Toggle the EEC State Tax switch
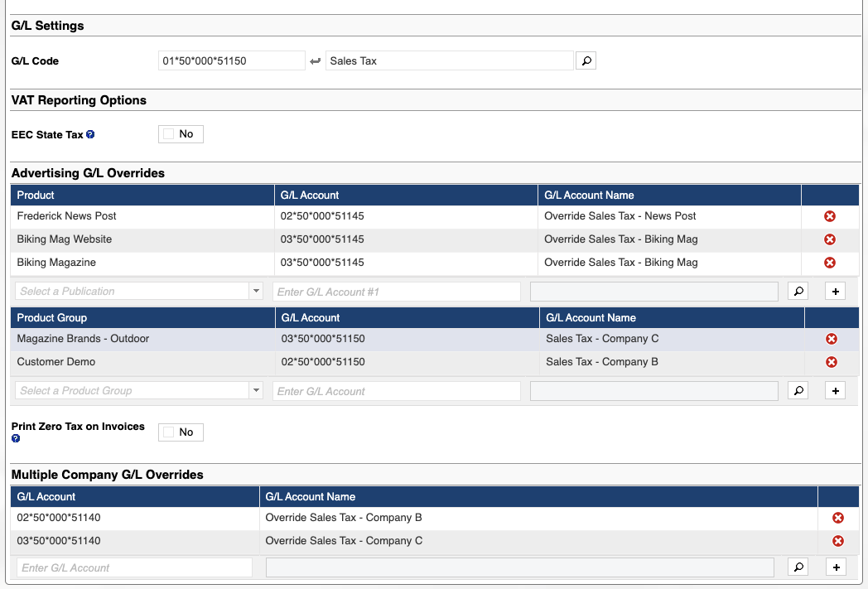868x589 pixels. coord(180,134)
